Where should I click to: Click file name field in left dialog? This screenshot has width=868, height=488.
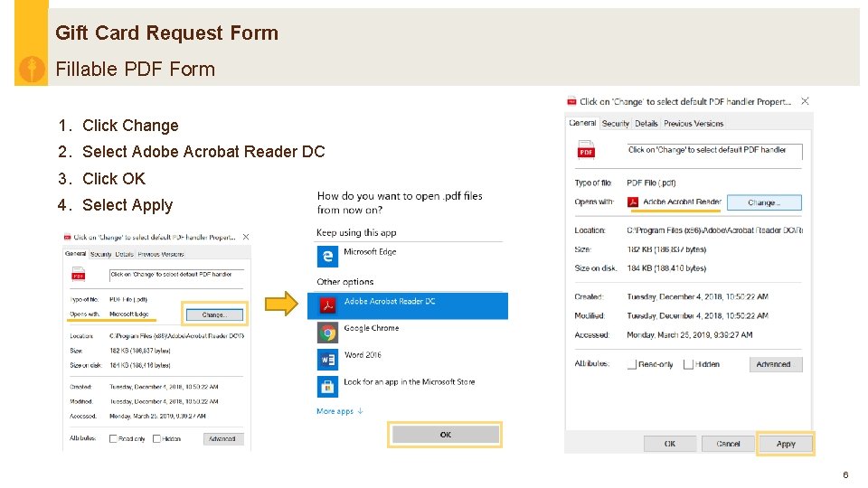coord(176,275)
